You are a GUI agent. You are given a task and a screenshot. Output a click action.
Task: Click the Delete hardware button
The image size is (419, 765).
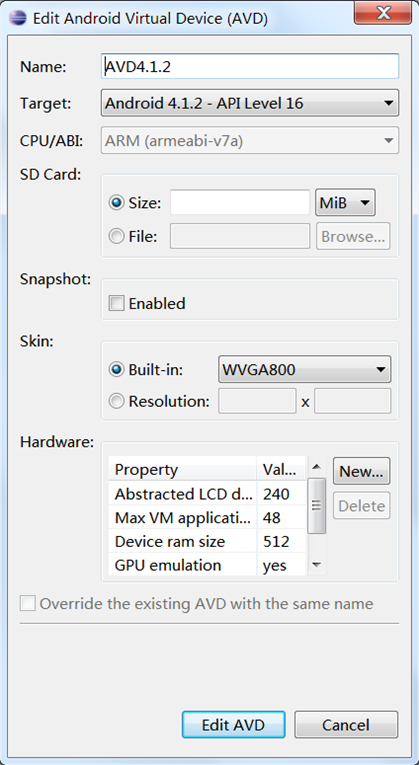pos(361,505)
